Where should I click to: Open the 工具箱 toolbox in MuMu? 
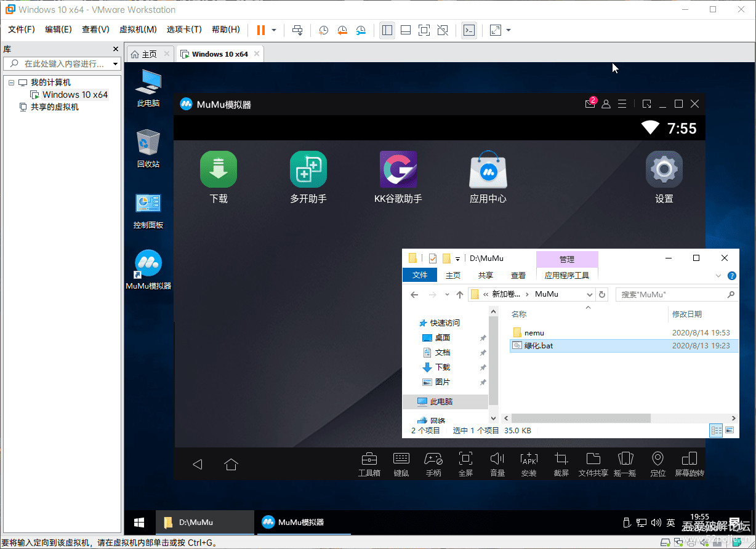[369, 464]
